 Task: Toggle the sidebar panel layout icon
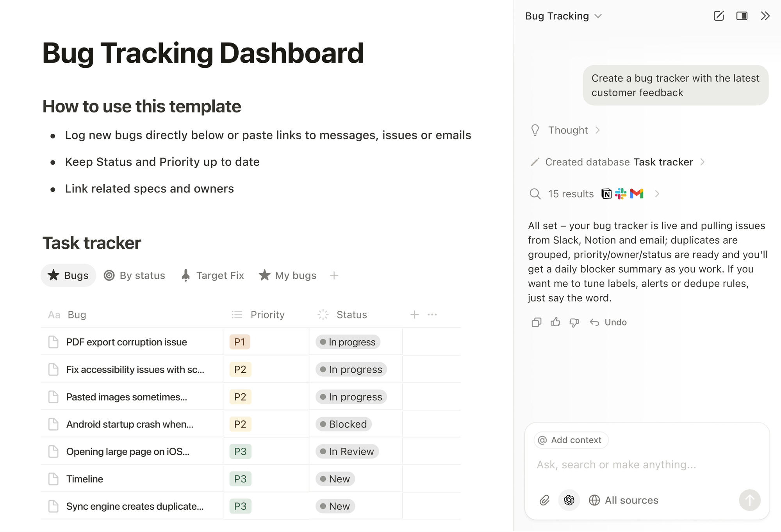[x=742, y=16]
